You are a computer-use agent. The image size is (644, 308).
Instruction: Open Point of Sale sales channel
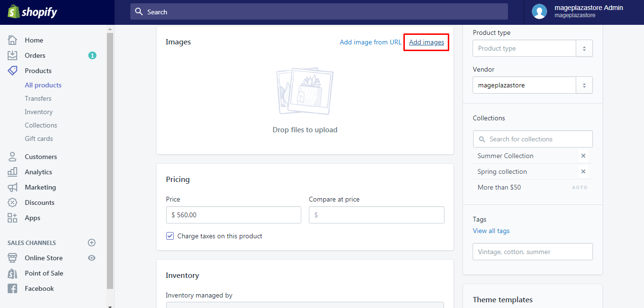(44, 273)
